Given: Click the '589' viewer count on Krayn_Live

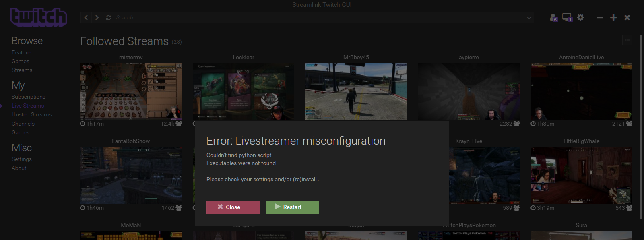Looking at the screenshot, I should (x=508, y=208).
